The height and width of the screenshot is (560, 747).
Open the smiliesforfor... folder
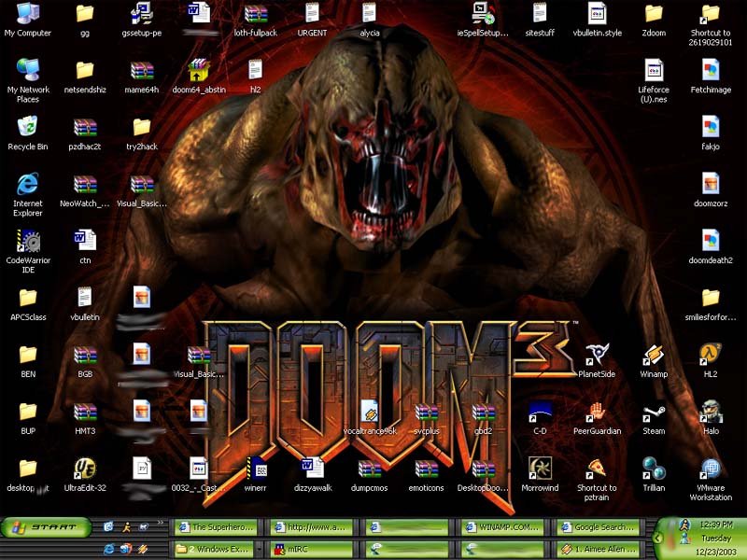[x=711, y=304]
